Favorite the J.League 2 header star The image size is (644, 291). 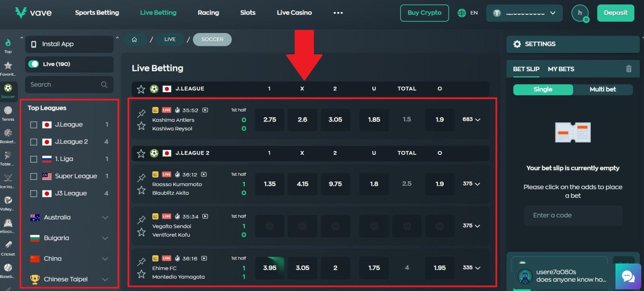[x=141, y=153]
